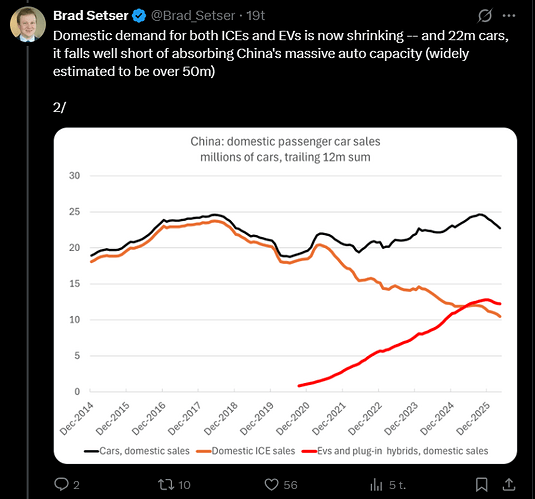The image size is (535, 499).
Task: Open view analytics bar-chart icon
Action: pos(376,484)
